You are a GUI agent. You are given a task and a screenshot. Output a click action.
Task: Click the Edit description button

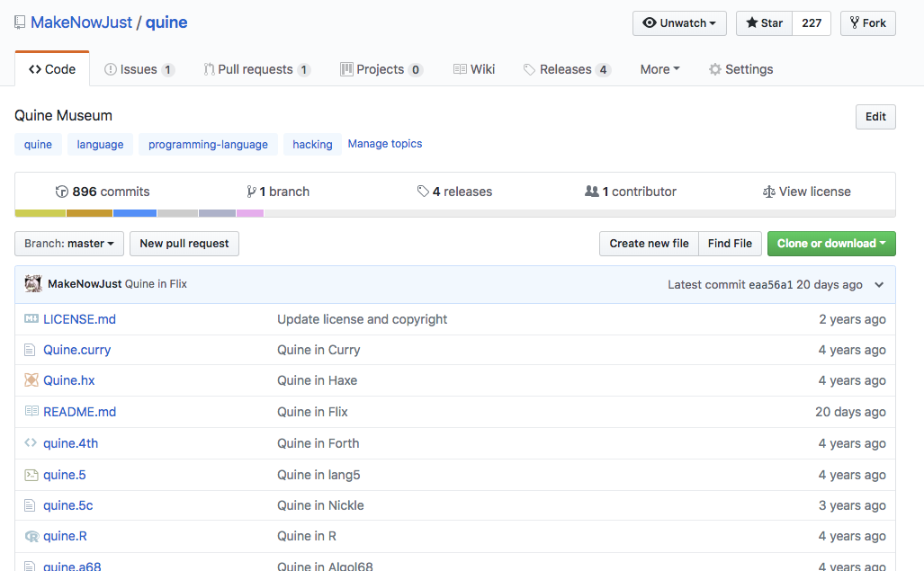coord(875,117)
